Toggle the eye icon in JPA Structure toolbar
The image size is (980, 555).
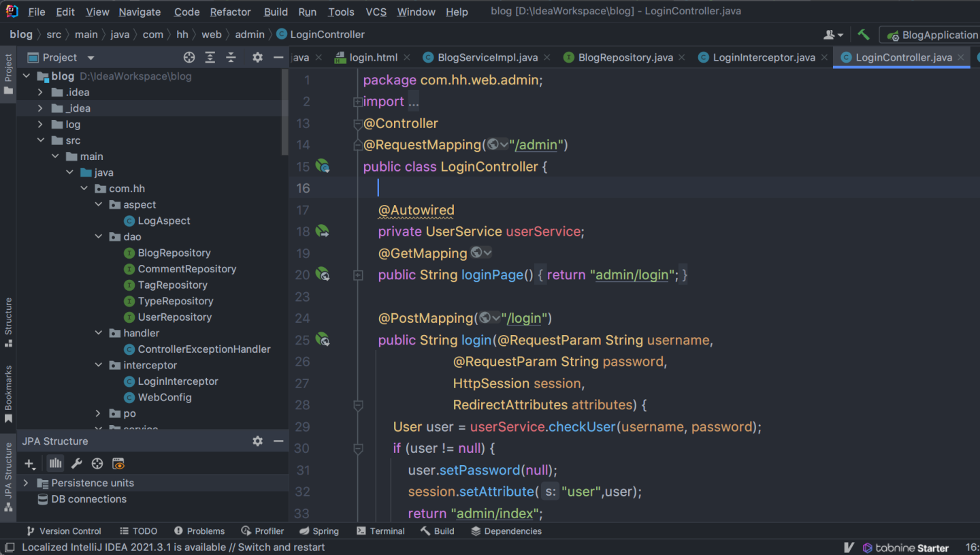coord(118,464)
